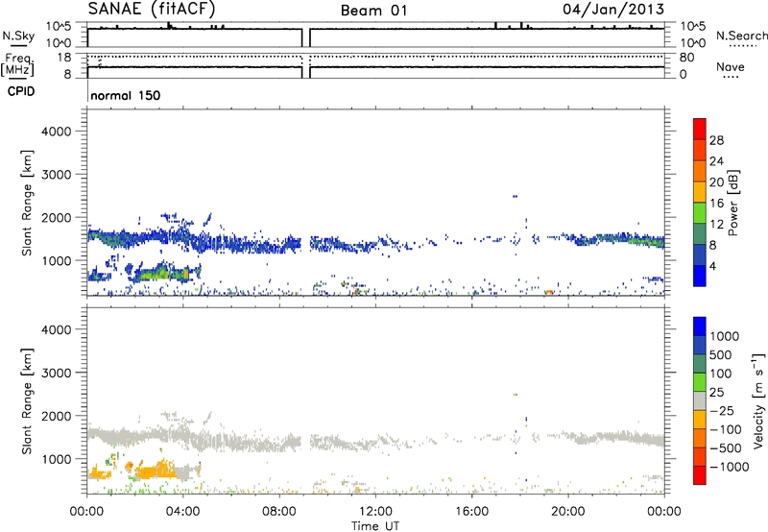Click the '-500' tick on Velocity colorbar
Screen dimensions: 768x532
726,447
